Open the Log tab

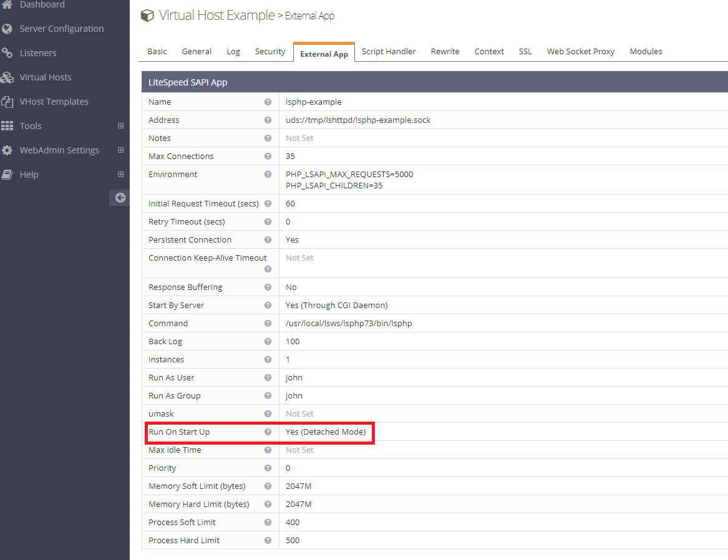(x=233, y=52)
